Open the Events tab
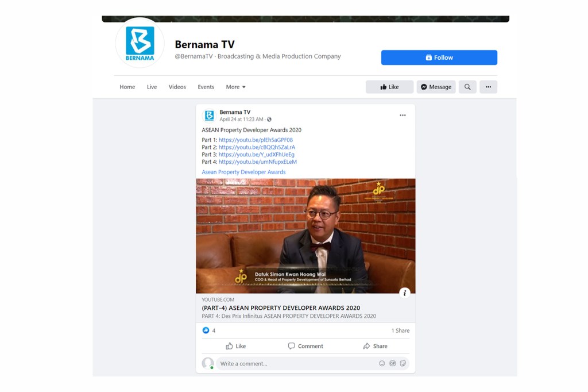The image size is (588, 392). click(206, 87)
